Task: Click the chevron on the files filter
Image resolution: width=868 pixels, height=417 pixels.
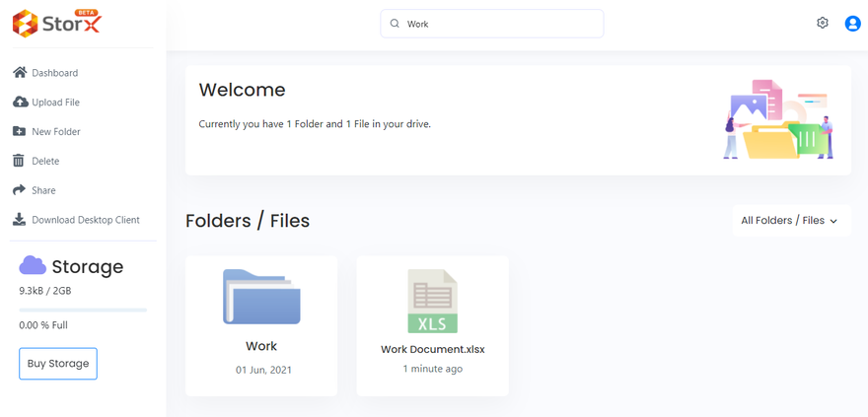Action: [834, 222]
